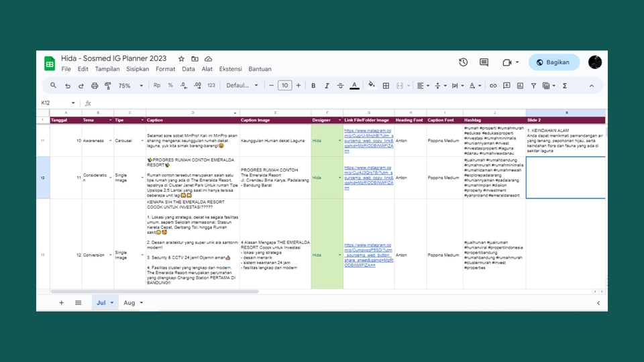The width and height of the screenshot is (644, 362).
Task: Collapse the toolbar with chevron
Action: (x=592, y=86)
